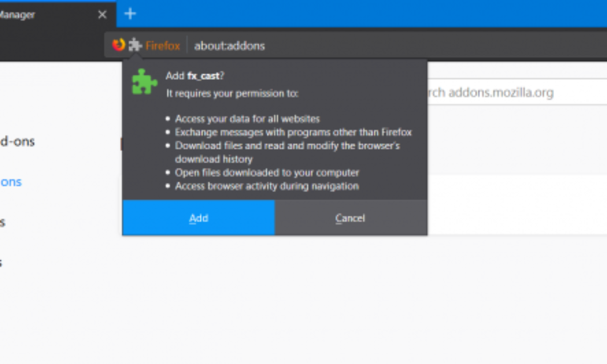Click the orange Firefox identity label
Image resolution: width=607 pixels, height=364 pixels.
(163, 46)
